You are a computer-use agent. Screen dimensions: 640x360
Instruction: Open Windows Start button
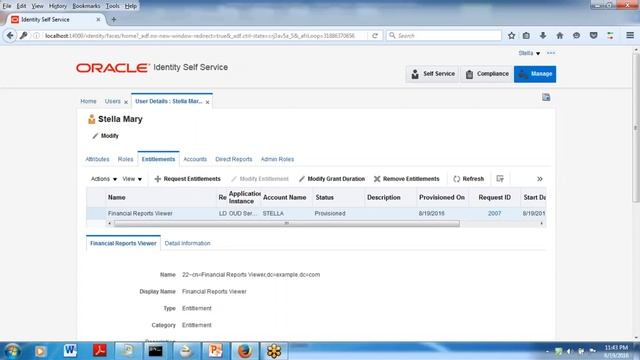(x=12, y=351)
